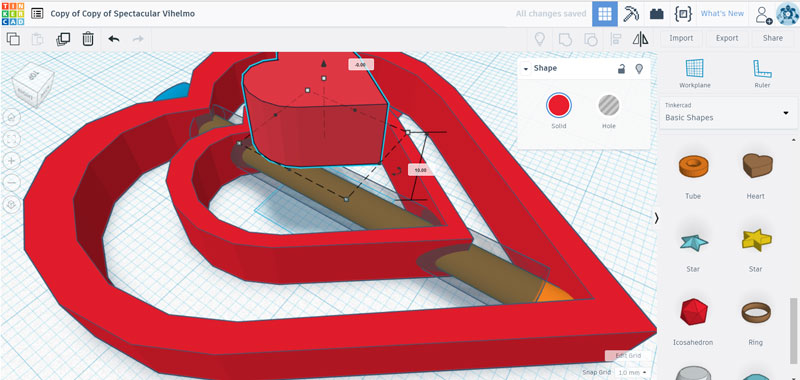
Task: Open the Mirror flip tool
Action: [x=640, y=38]
